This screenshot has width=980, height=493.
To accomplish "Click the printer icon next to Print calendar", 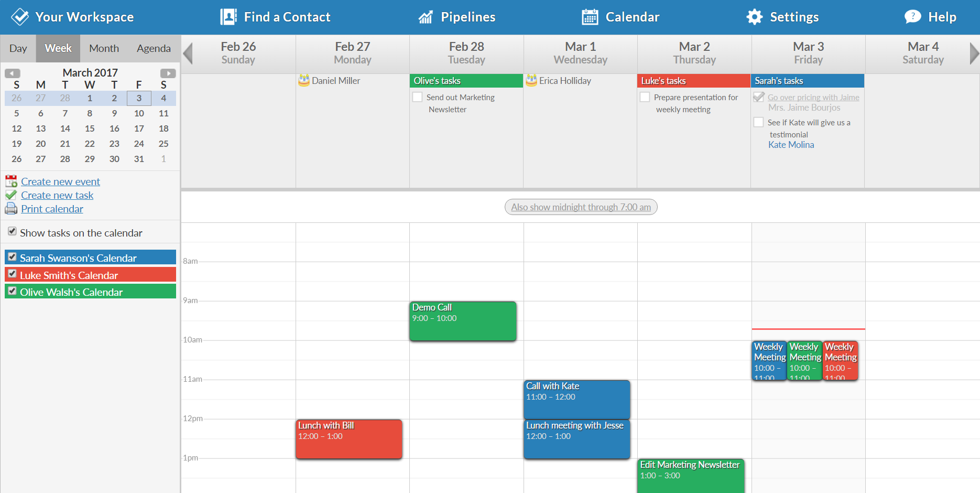I will tap(11, 209).
